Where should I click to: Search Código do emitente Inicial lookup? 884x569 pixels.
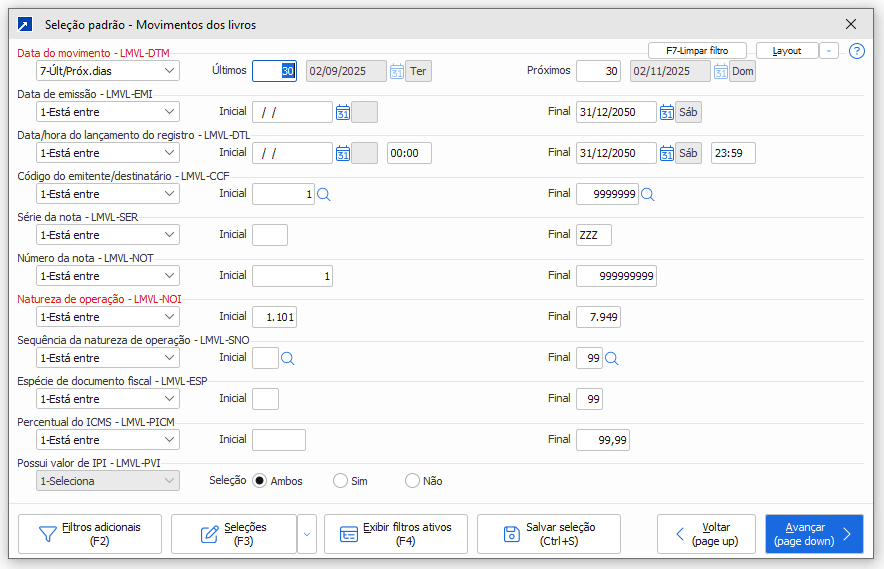(323, 194)
